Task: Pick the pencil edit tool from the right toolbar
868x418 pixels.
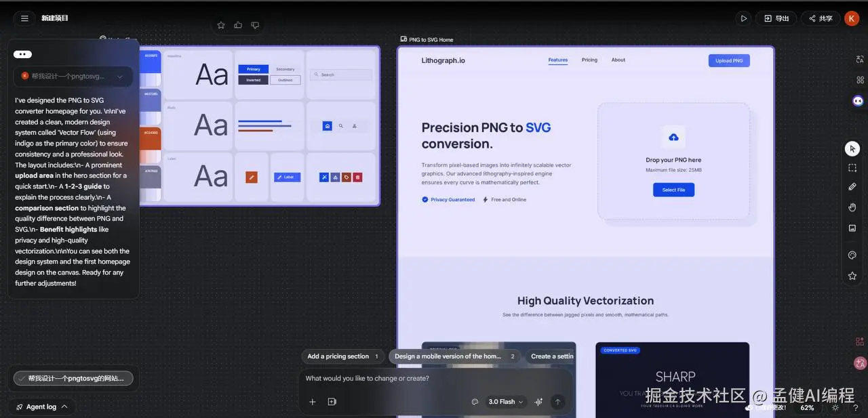Action: coord(852,186)
